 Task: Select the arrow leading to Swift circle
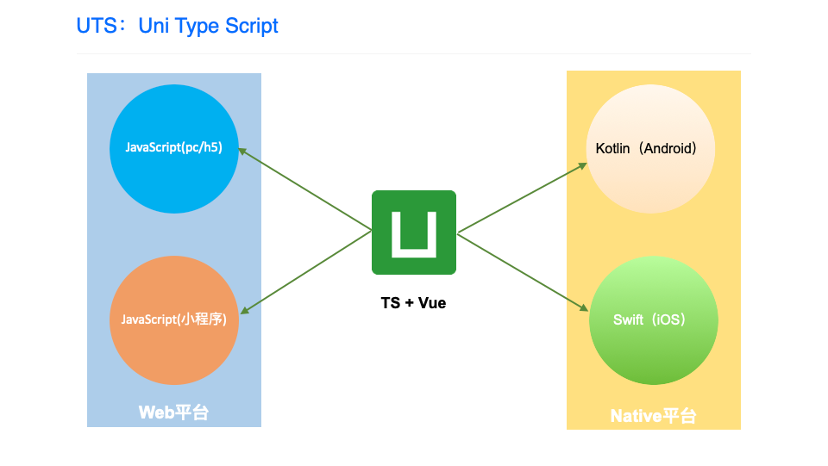(x=520, y=271)
